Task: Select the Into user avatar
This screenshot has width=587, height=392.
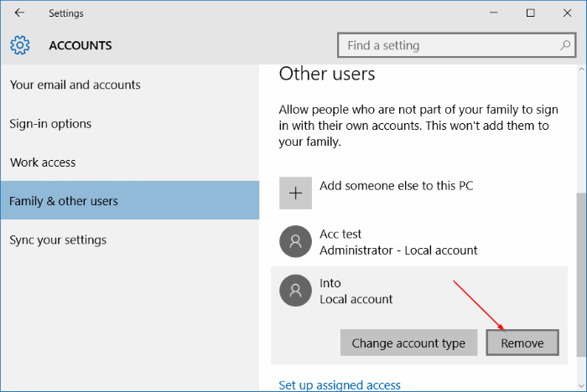Action: point(295,291)
